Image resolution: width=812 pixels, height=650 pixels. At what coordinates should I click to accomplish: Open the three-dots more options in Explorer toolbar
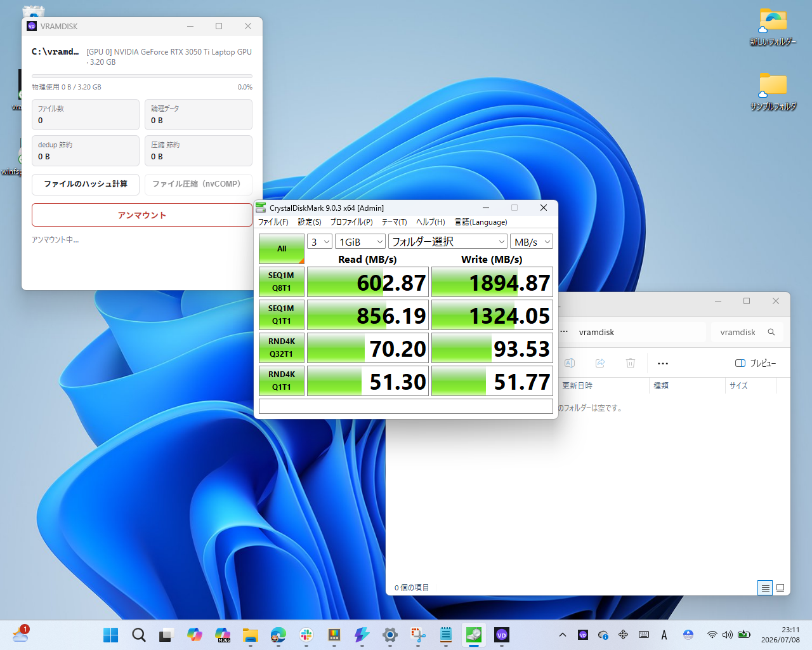(x=663, y=364)
